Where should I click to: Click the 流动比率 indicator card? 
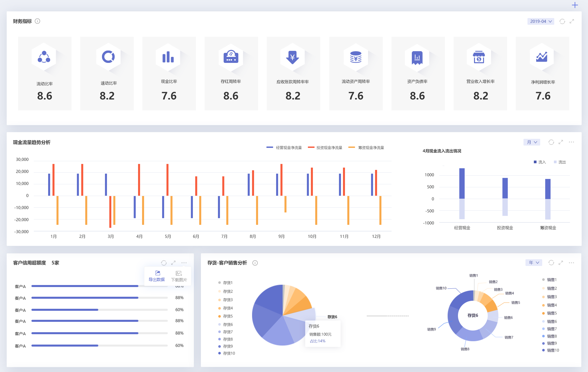click(45, 74)
